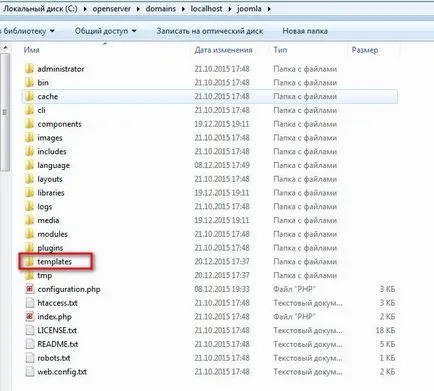Click the modules folder icon

tap(29, 234)
